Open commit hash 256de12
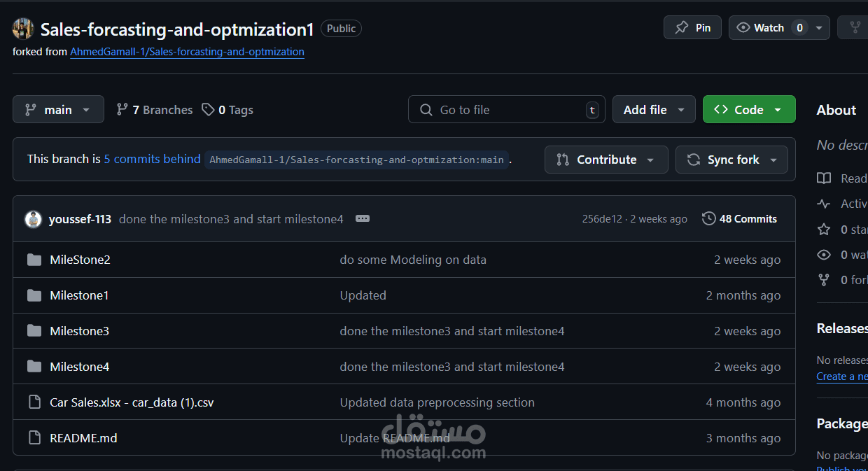868x471 pixels. [602, 219]
